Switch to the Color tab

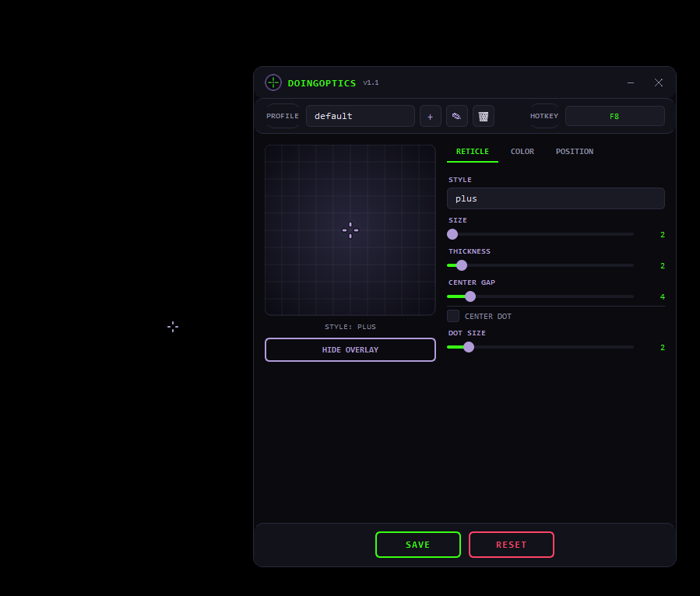[x=522, y=152]
